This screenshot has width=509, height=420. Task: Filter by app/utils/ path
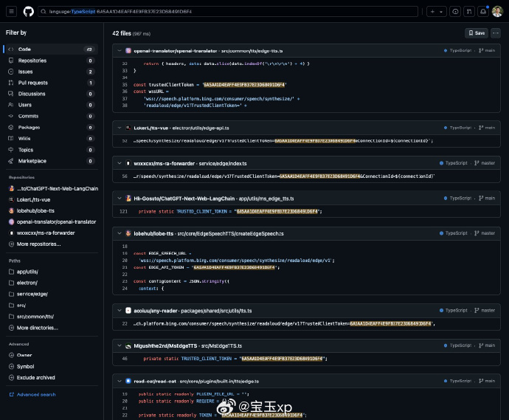(x=24, y=272)
